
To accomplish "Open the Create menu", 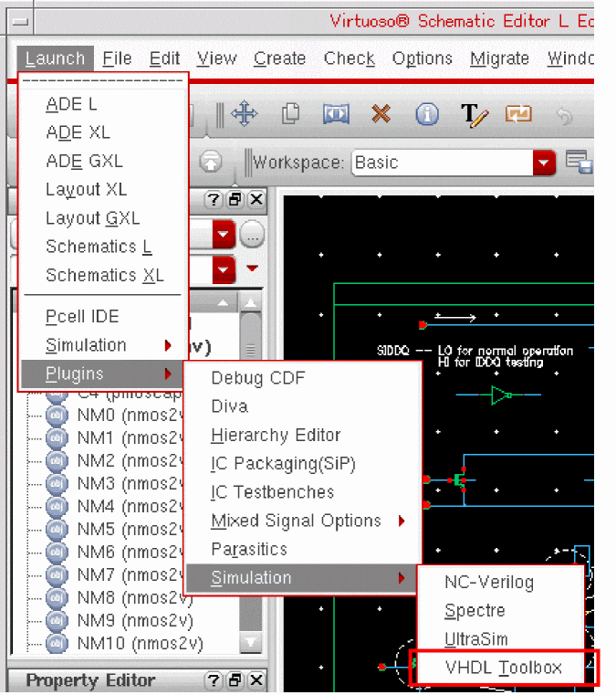I will [279, 58].
